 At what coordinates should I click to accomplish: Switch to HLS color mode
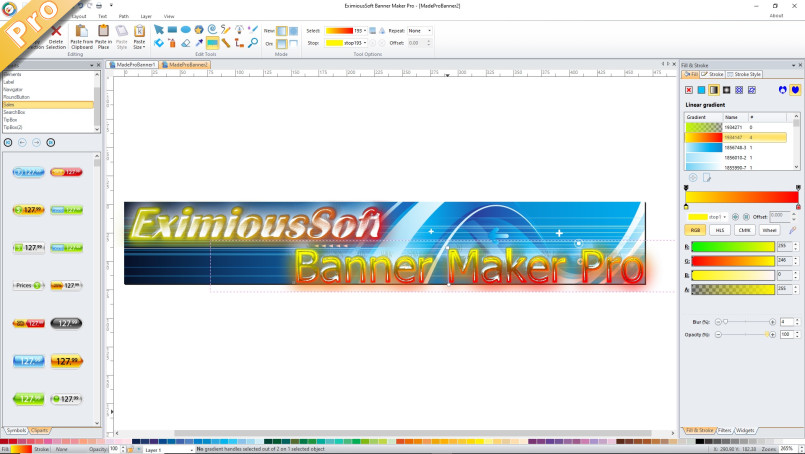(x=720, y=230)
